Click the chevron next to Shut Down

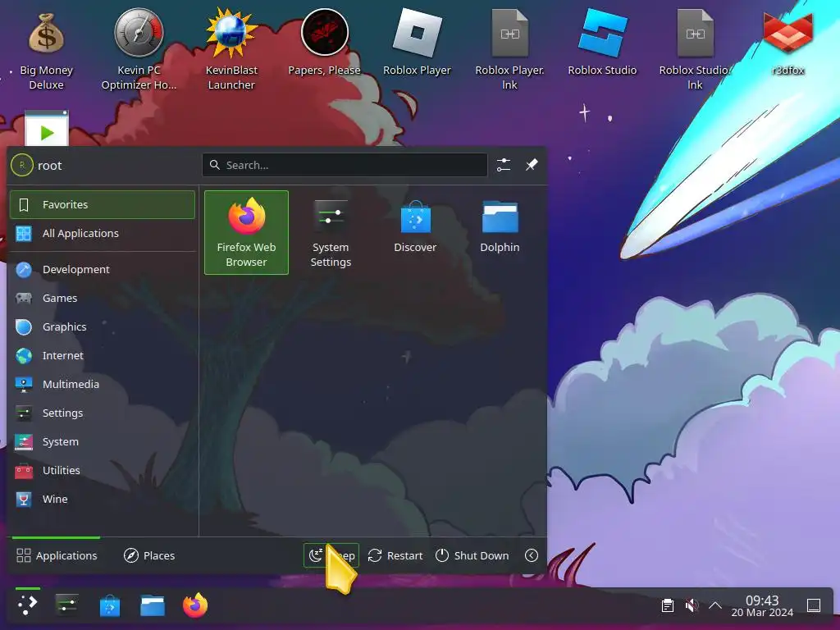click(532, 555)
